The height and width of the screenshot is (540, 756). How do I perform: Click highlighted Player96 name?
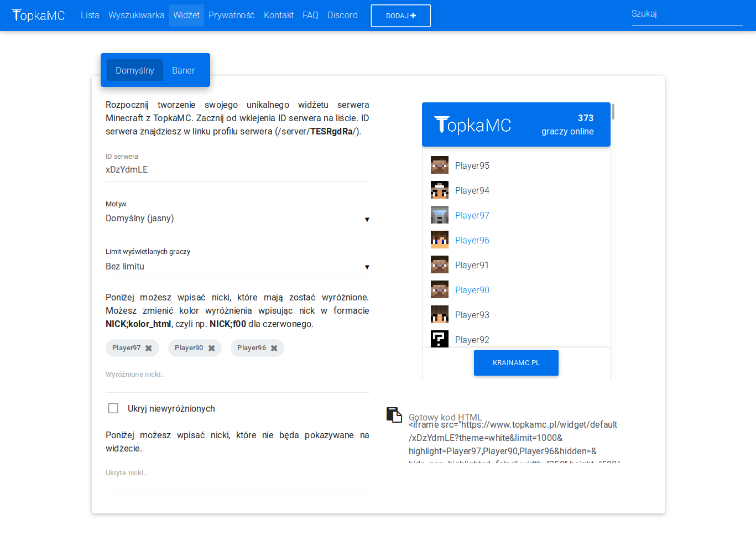point(472,240)
